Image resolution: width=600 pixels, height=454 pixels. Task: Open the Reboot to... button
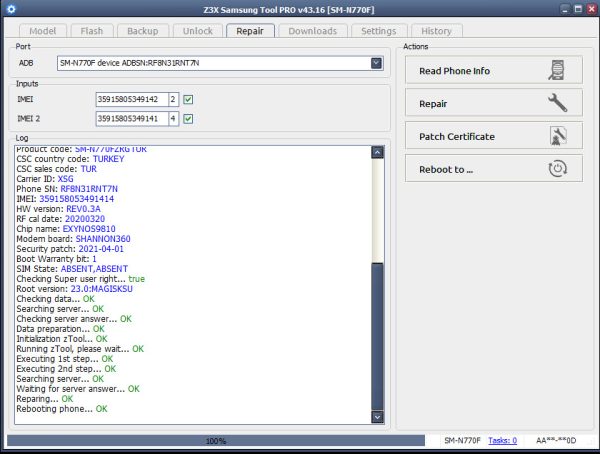[x=494, y=169]
